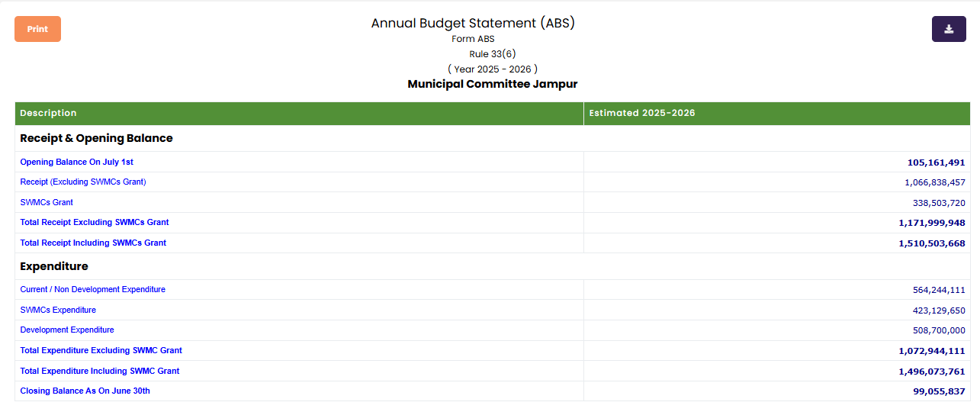The width and height of the screenshot is (980, 415).
Task: Click the Receipt & Opening Balance heading
Action: pos(96,138)
